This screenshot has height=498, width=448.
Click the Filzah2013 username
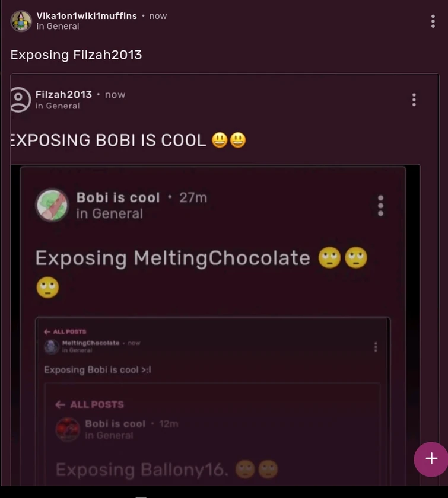[x=64, y=94]
